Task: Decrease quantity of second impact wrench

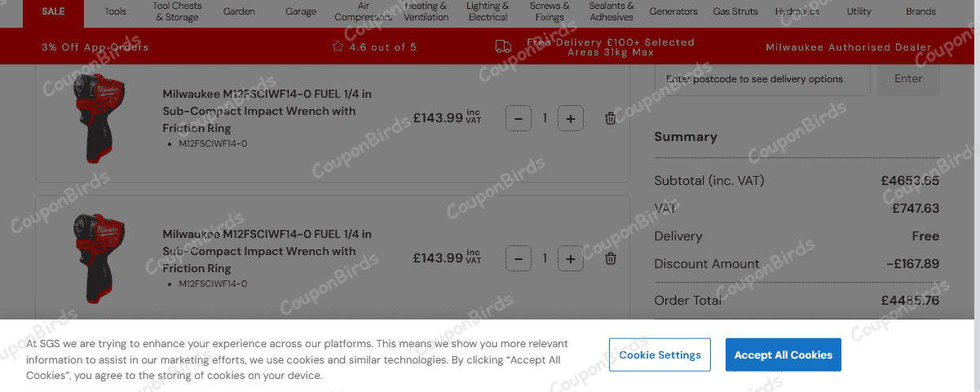Action: coord(519,259)
